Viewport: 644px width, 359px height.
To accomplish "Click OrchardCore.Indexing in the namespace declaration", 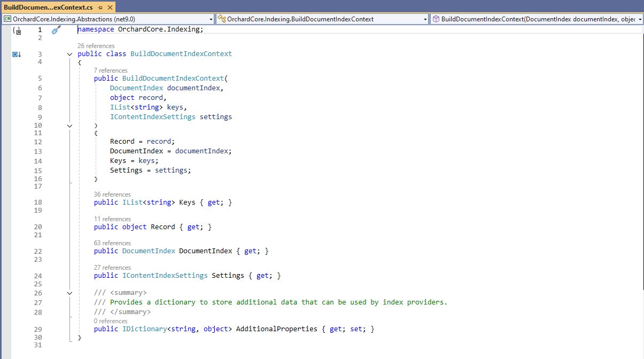I will click(159, 29).
